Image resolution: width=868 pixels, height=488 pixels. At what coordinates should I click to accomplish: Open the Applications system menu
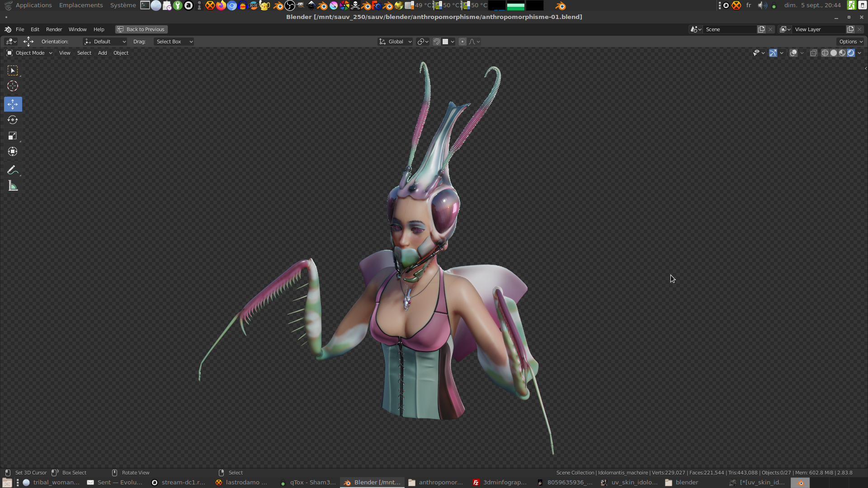(33, 5)
